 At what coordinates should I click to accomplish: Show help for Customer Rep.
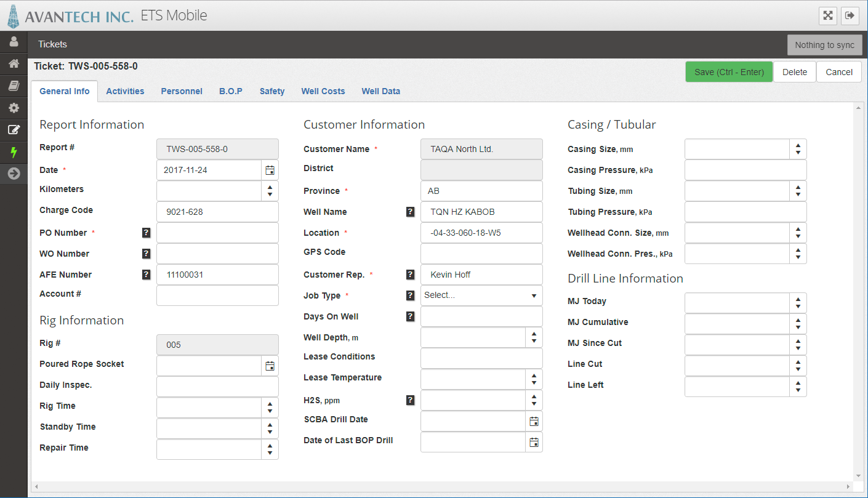pos(410,275)
